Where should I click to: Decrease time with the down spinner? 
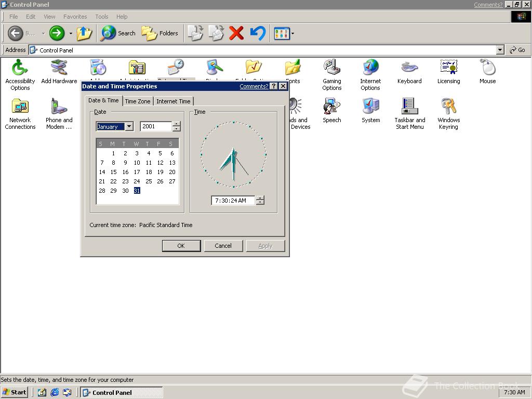pos(260,203)
